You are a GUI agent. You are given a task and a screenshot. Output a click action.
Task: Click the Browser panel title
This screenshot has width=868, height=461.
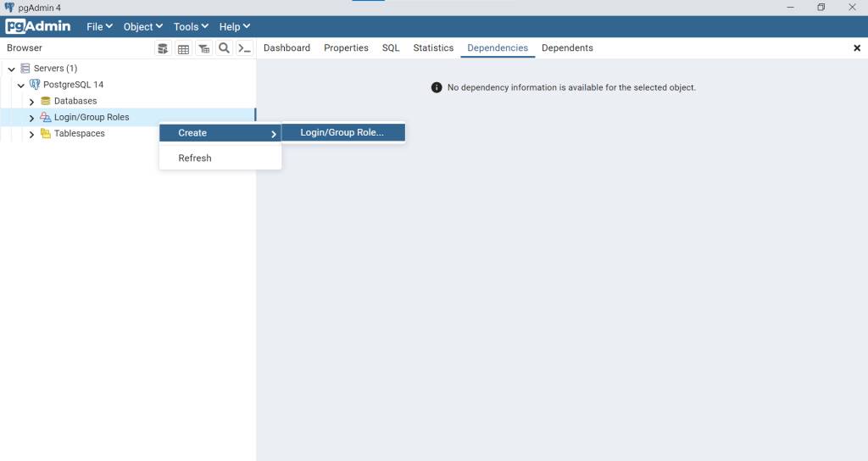pos(25,48)
